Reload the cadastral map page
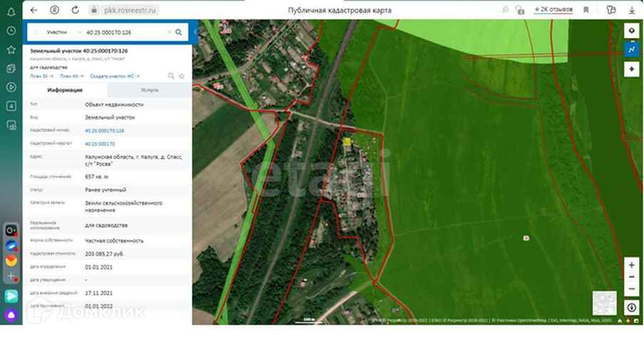The width and height of the screenshot is (644, 342). (75, 10)
